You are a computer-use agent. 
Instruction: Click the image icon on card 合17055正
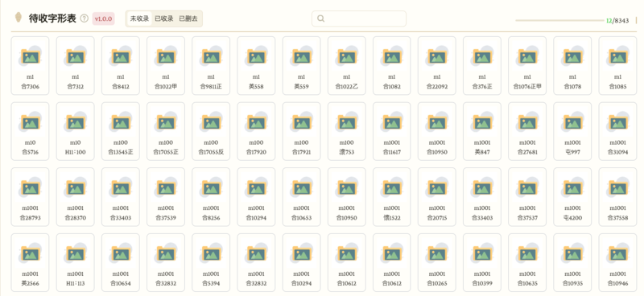pos(166,122)
